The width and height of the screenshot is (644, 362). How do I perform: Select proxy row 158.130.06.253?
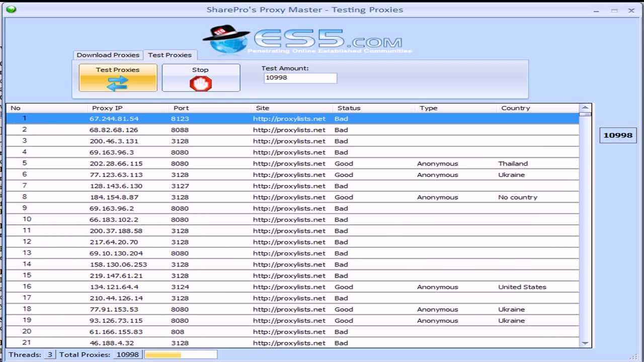click(x=292, y=264)
